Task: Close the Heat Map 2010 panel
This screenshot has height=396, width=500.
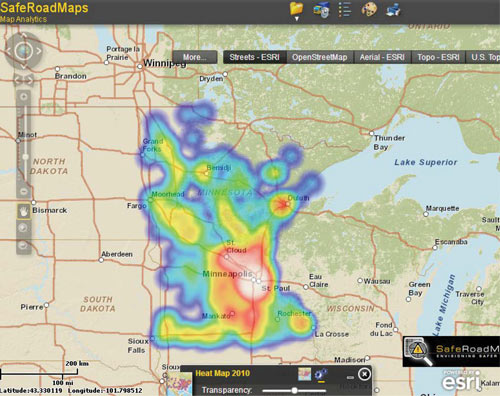Action: click(364, 374)
